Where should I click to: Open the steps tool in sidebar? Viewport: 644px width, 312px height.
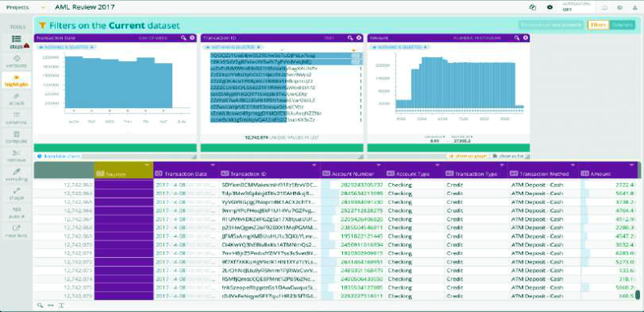click(16, 42)
